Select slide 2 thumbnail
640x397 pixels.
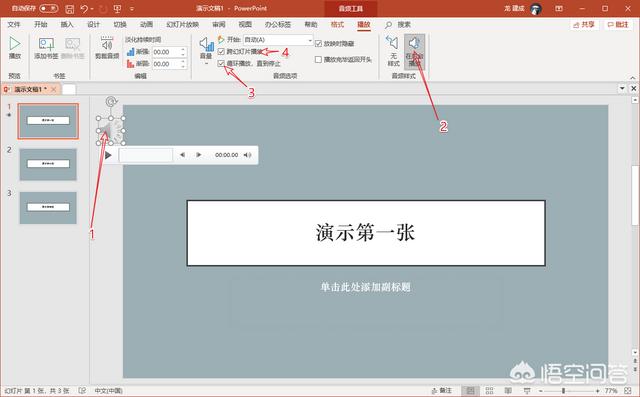point(48,164)
